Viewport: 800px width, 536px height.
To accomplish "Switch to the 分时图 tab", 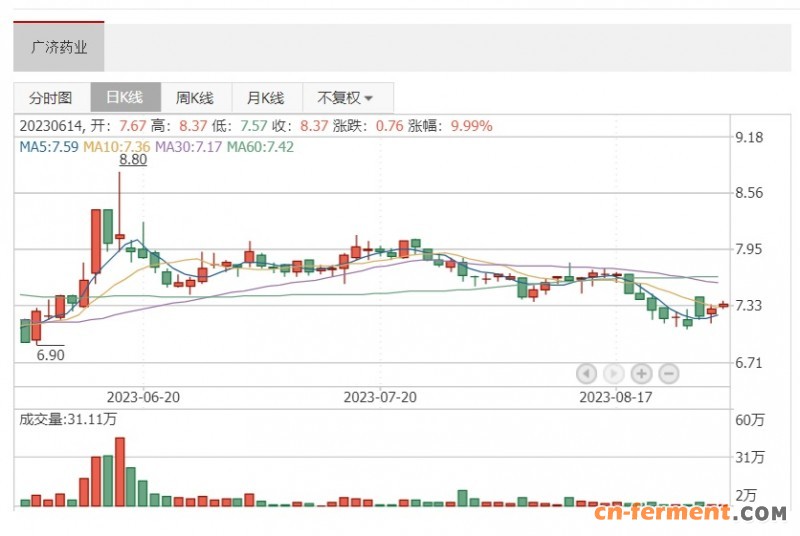I will [51, 98].
